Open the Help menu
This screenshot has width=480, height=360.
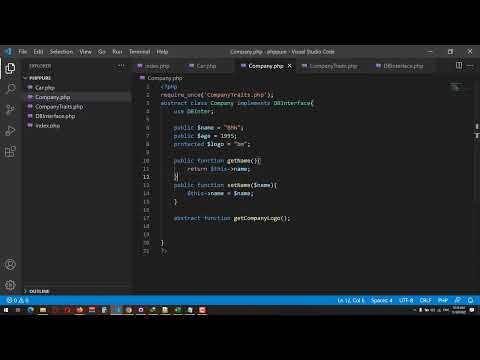[x=162, y=52]
